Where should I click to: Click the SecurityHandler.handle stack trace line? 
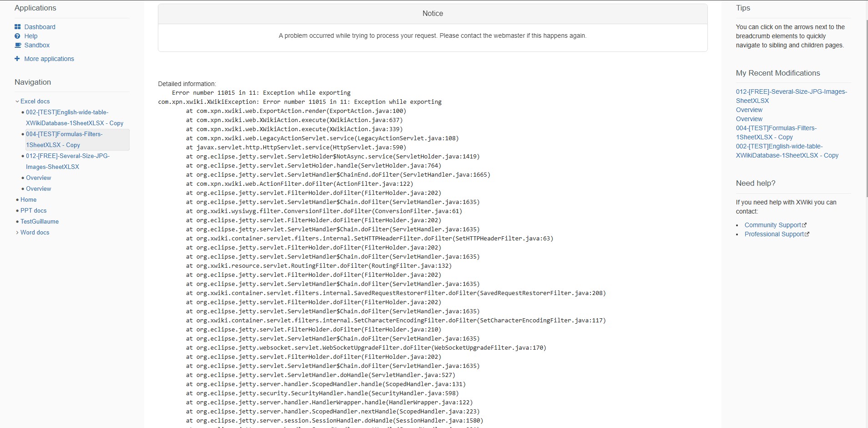pos(323,393)
